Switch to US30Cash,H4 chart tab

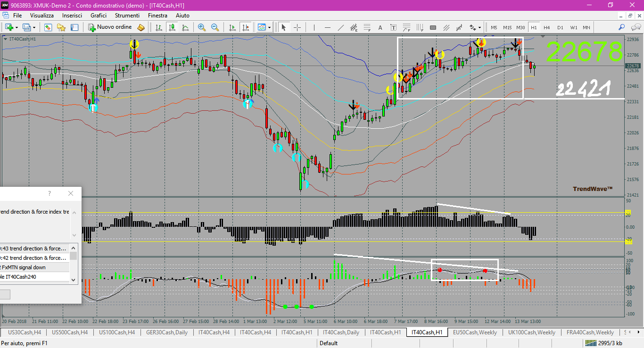click(25, 332)
